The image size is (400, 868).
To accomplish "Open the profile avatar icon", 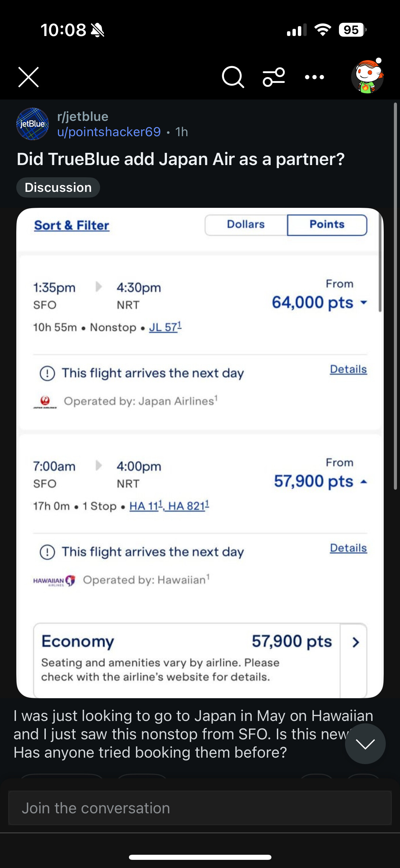I will (367, 77).
